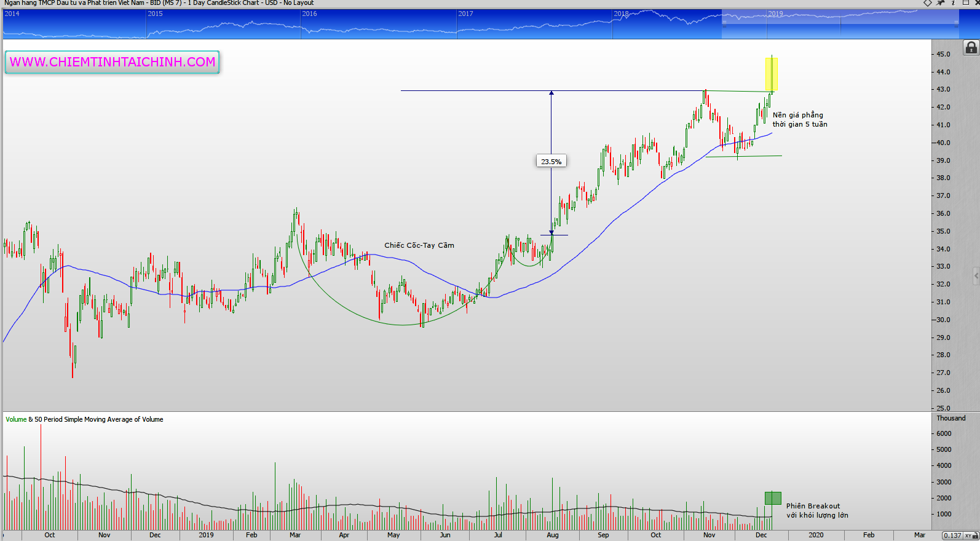This screenshot has height=541, width=980.
Task: Toggle the XY scale lock button
Action: click(x=971, y=535)
